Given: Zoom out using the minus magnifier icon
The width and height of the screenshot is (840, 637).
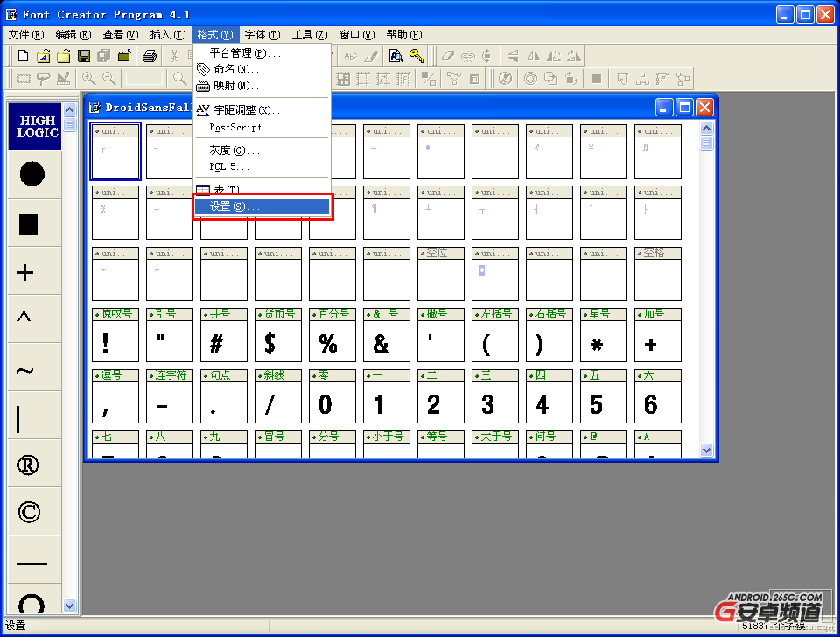Looking at the screenshot, I should pyautogui.click(x=108, y=78).
